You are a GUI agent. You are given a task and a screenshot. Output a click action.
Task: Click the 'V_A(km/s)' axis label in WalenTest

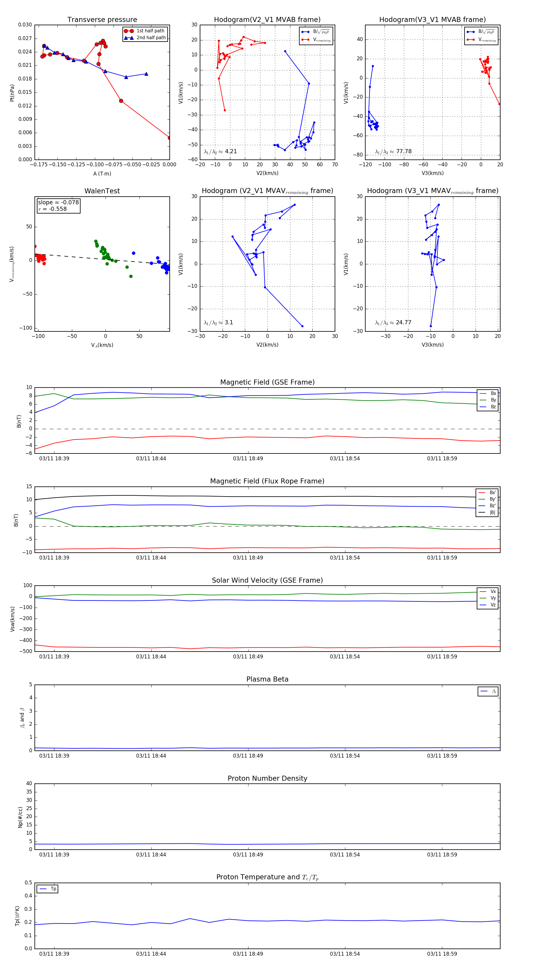(102, 345)
